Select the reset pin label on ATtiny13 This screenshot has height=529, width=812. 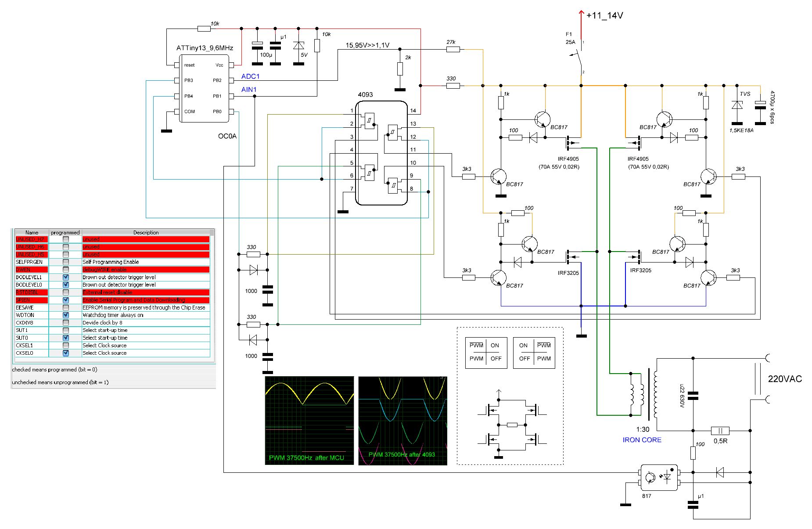coord(190,65)
